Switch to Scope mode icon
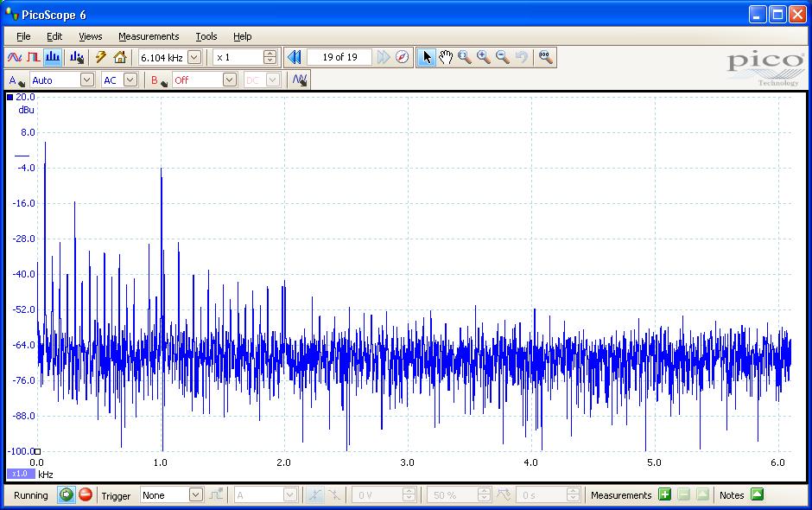 14,58
